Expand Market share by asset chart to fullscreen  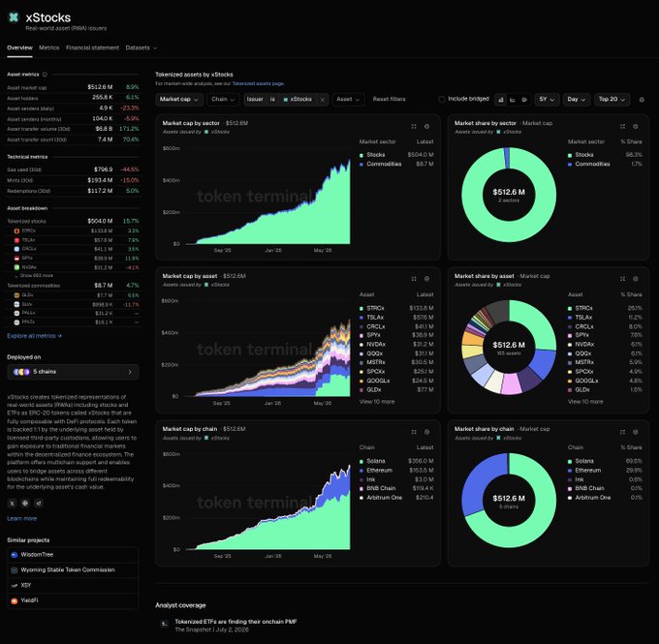[622, 279]
